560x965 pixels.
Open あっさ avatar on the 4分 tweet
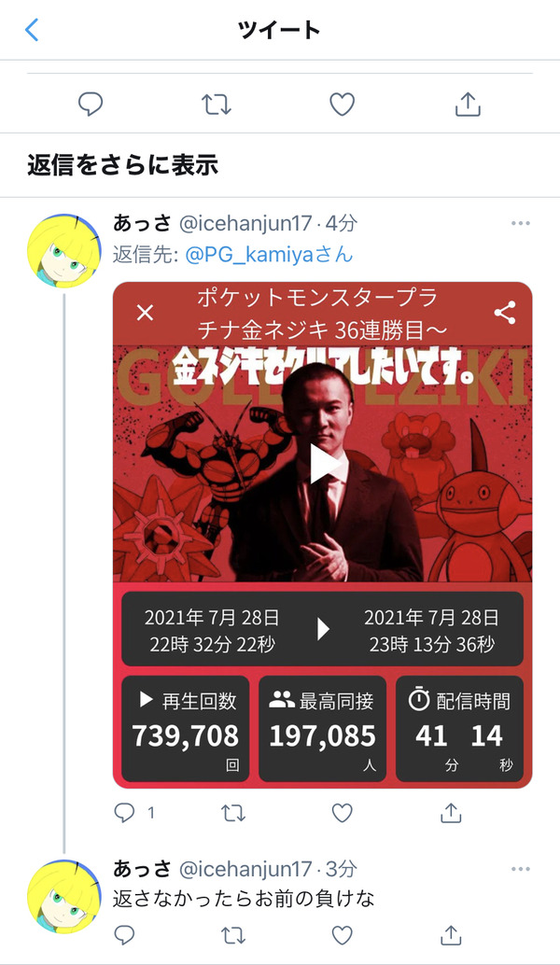64,250
